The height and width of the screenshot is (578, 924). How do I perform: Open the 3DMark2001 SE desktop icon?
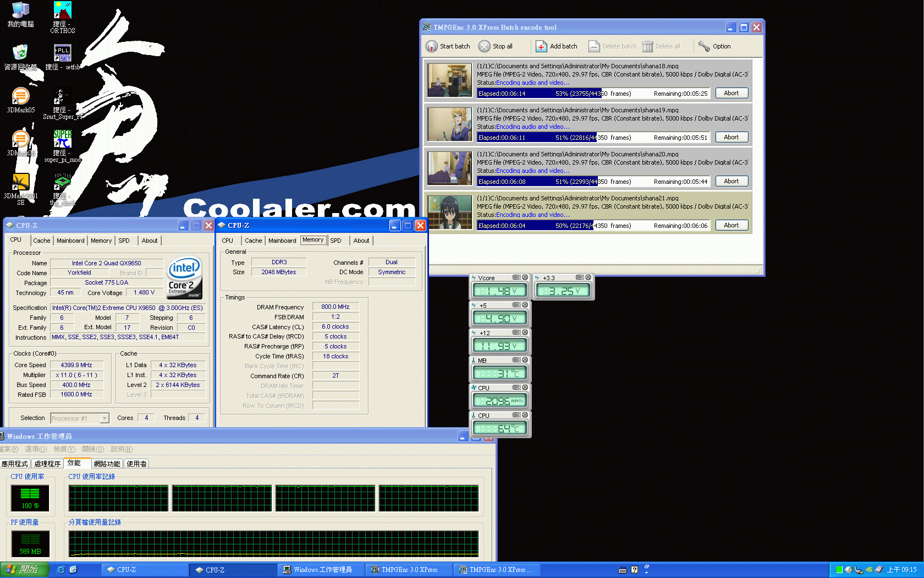[20, 189]
